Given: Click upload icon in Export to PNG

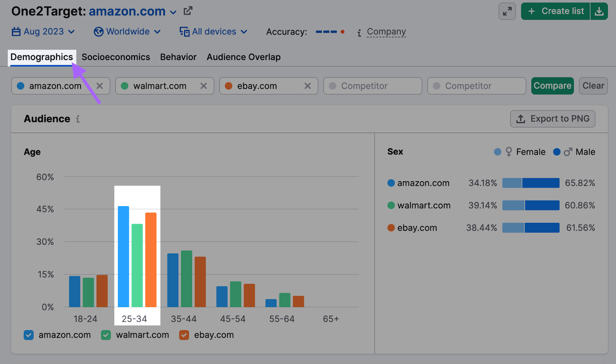Looking at the screenshot, I should [x=521, y=119].
